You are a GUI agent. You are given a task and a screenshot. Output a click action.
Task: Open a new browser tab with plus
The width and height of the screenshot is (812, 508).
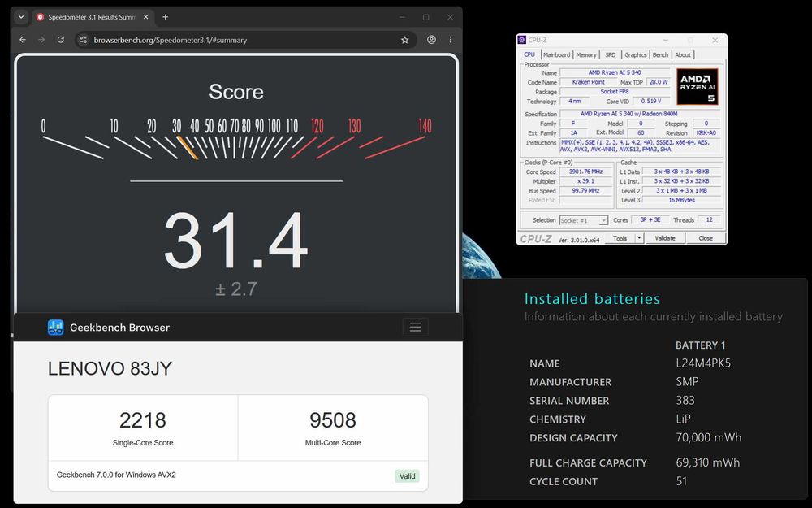pos(165,17)
